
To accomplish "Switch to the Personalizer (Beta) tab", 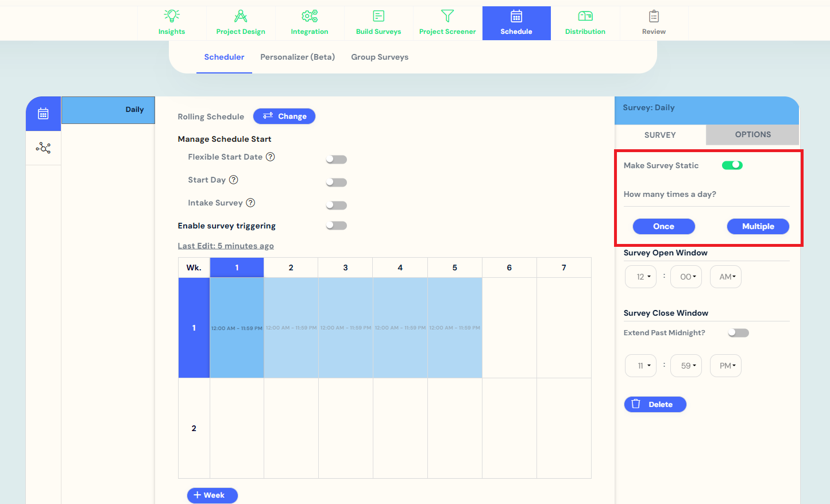I will click(x=298, y=57).
